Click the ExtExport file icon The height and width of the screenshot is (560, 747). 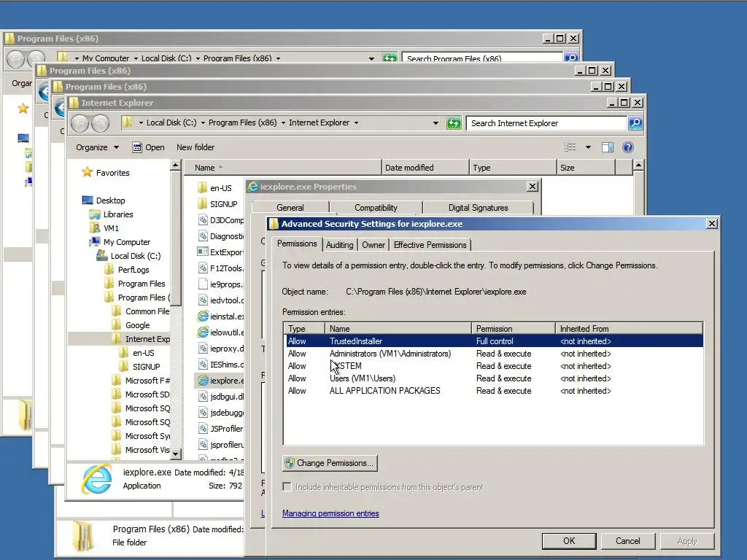(203, 252)
